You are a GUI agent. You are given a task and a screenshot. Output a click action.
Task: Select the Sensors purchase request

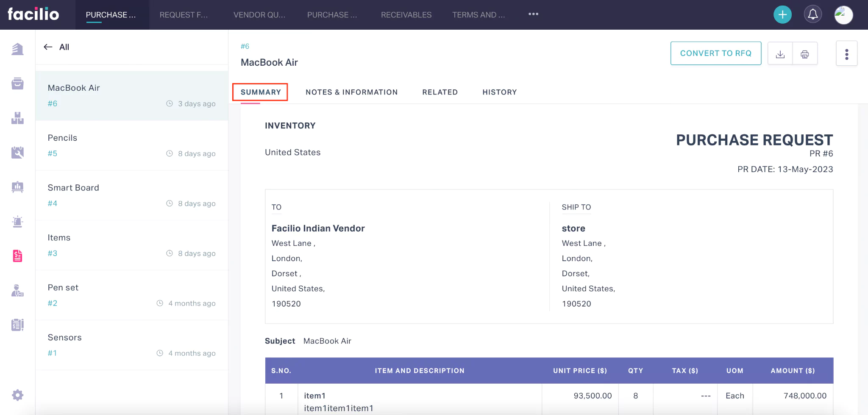pos(132,345)
